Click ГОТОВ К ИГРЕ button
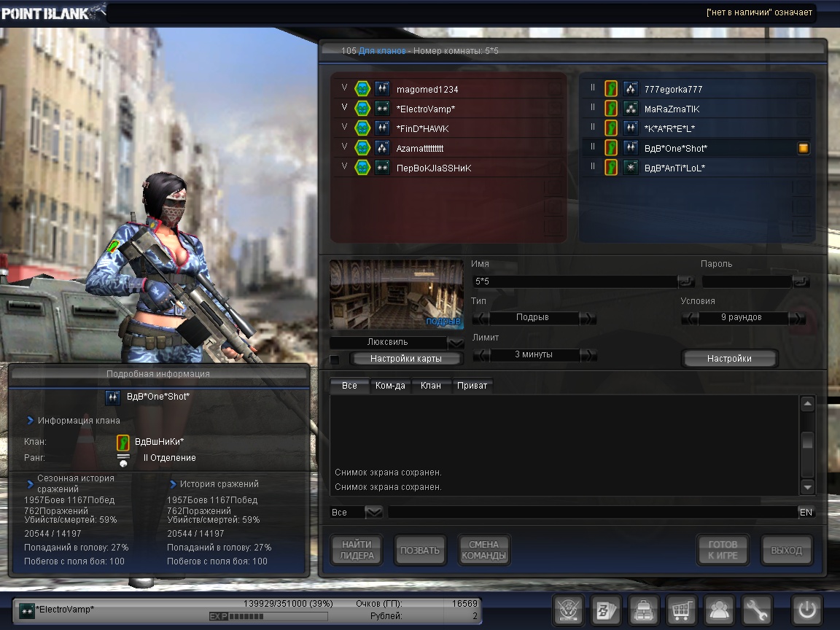 [723, 551]
